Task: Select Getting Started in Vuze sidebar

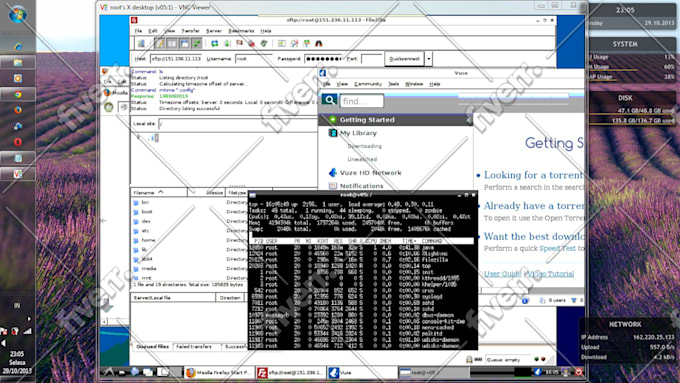Action: tap(367, 120)
